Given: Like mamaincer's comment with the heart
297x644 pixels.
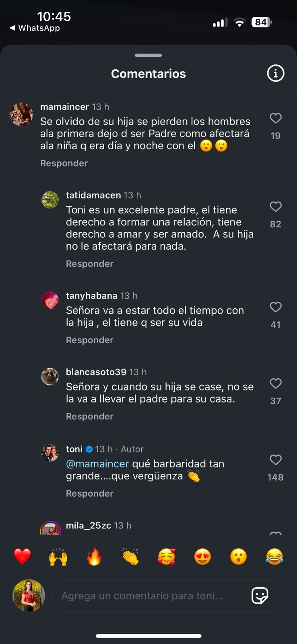Looking at the screenshot, I should click(x=276, y=118).
